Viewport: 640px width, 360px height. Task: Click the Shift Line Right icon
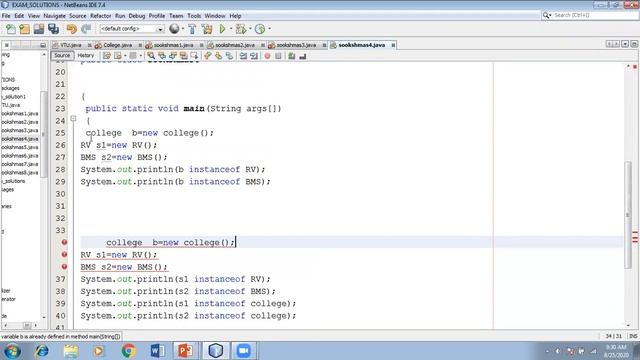pos(254,56)
